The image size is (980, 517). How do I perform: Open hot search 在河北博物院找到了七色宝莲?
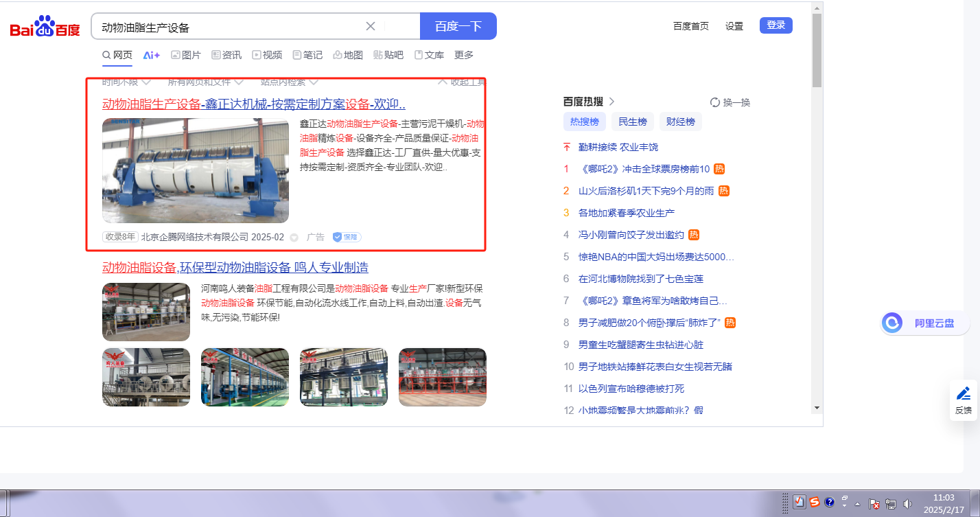click(x=641, y=279)
